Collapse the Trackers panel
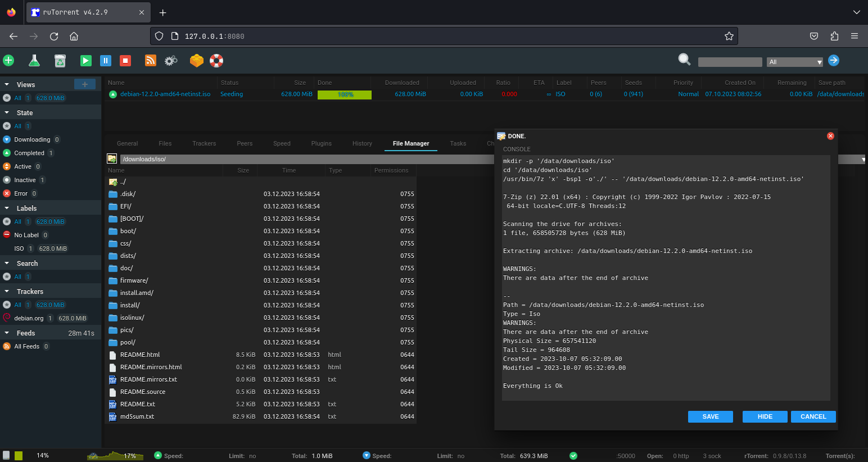The width and height of the screenshot is (868, 462). (x=7, y=291)
